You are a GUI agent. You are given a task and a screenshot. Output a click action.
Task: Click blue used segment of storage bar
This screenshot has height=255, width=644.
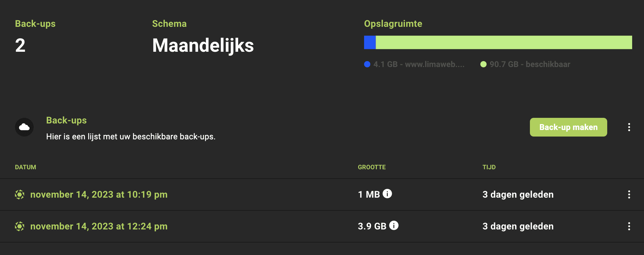click(x=370, y=42)
